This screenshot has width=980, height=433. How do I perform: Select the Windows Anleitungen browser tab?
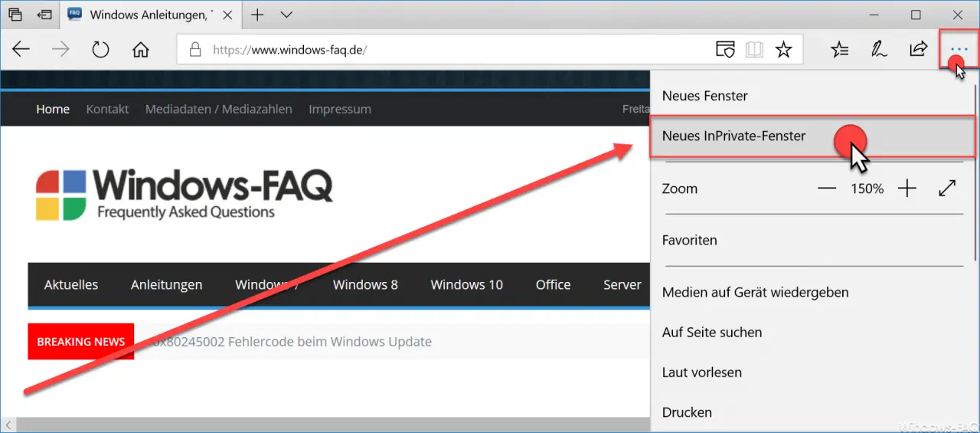(149, 15)
